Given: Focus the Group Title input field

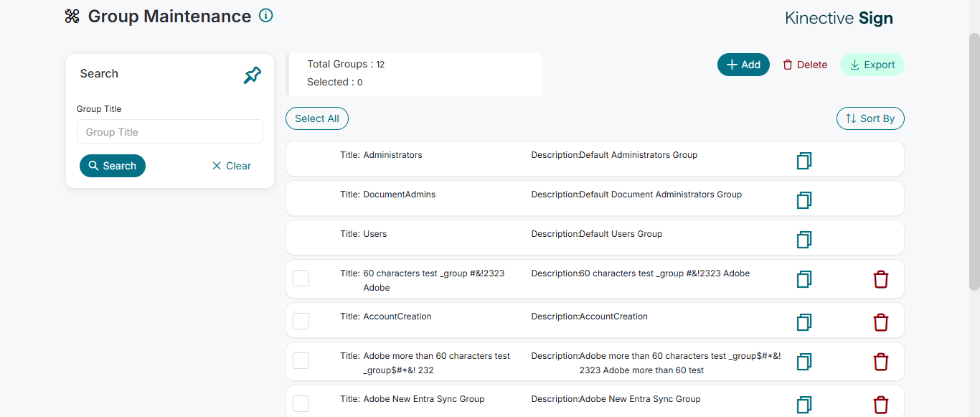Looking at the screenshot, I should (x=170, y=132).
